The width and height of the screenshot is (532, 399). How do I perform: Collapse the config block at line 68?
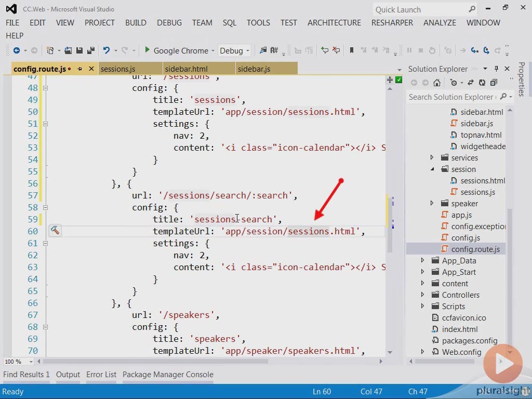(46, 327)
